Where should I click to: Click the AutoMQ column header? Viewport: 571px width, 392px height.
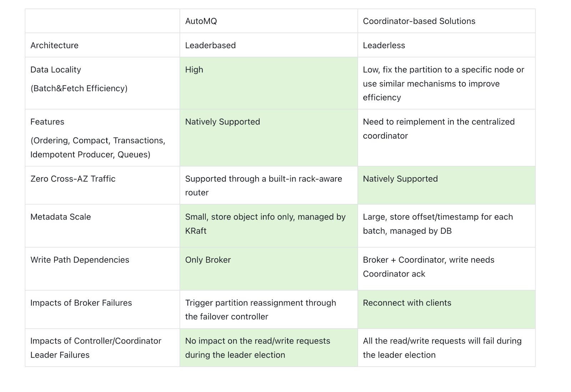[201, 21]
